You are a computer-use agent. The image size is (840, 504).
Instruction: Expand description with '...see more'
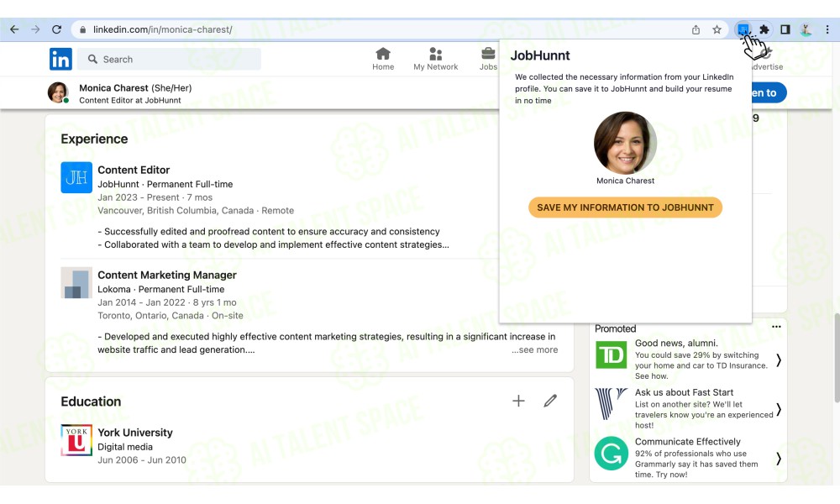coord(534,349)
